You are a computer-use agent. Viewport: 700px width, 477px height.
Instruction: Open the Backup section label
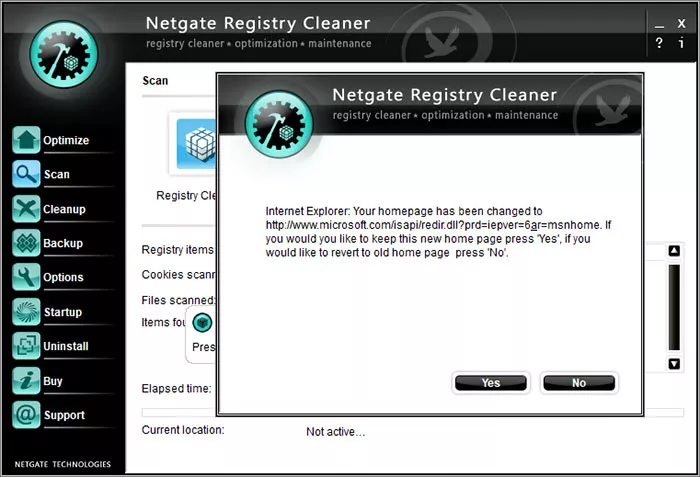(63, 243)
